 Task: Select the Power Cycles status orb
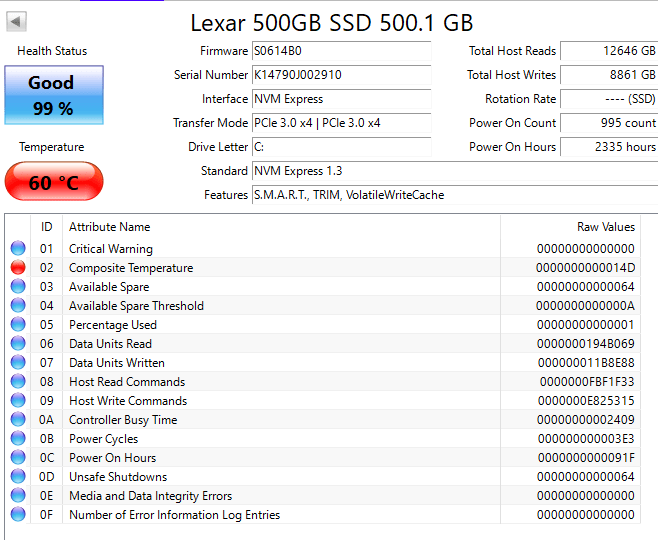[x=18, y=438]
